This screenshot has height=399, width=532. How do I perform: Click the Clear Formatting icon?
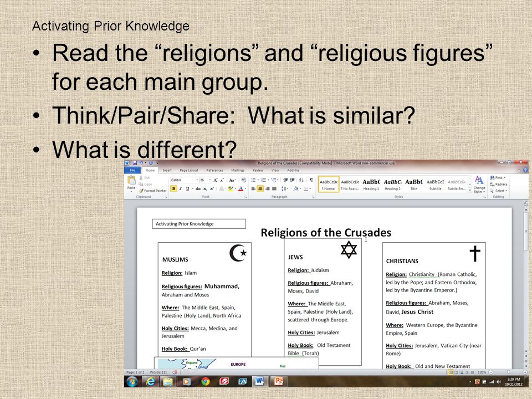click(243, 180)
